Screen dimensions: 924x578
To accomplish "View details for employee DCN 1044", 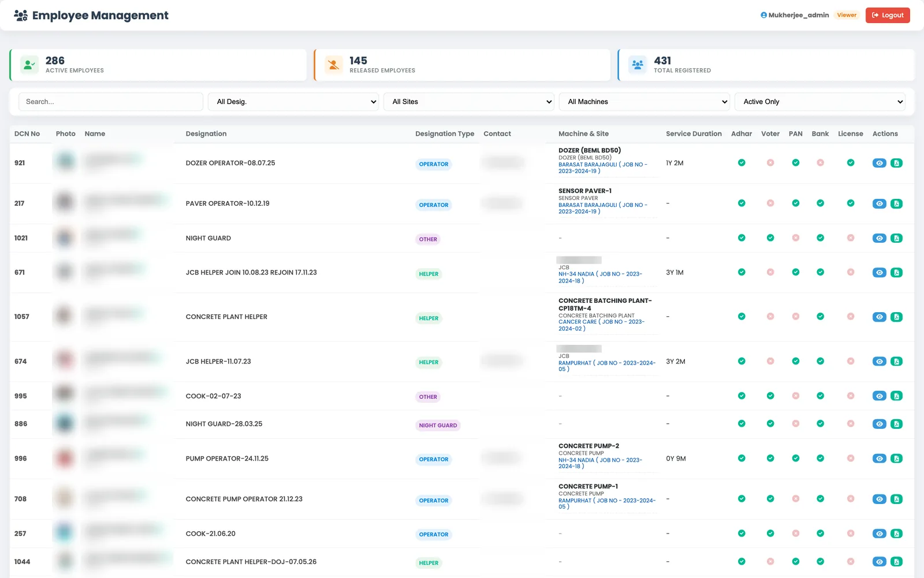I will [879, 562].
